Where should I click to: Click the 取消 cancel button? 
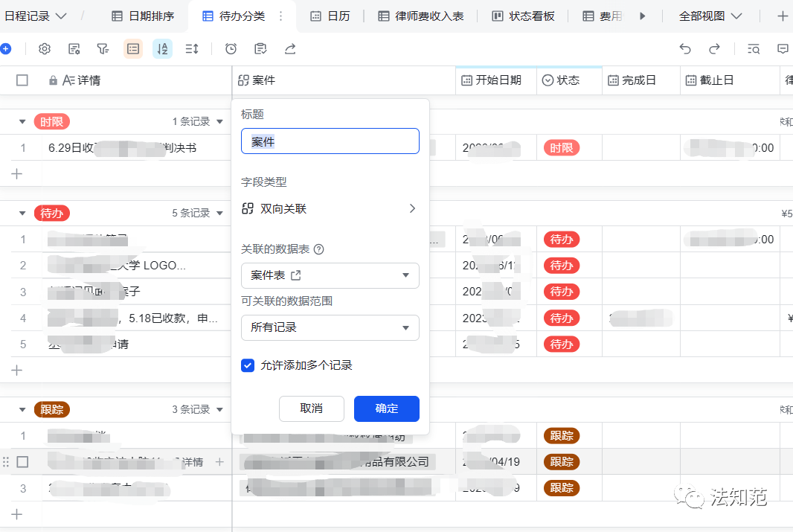(312, 408)
